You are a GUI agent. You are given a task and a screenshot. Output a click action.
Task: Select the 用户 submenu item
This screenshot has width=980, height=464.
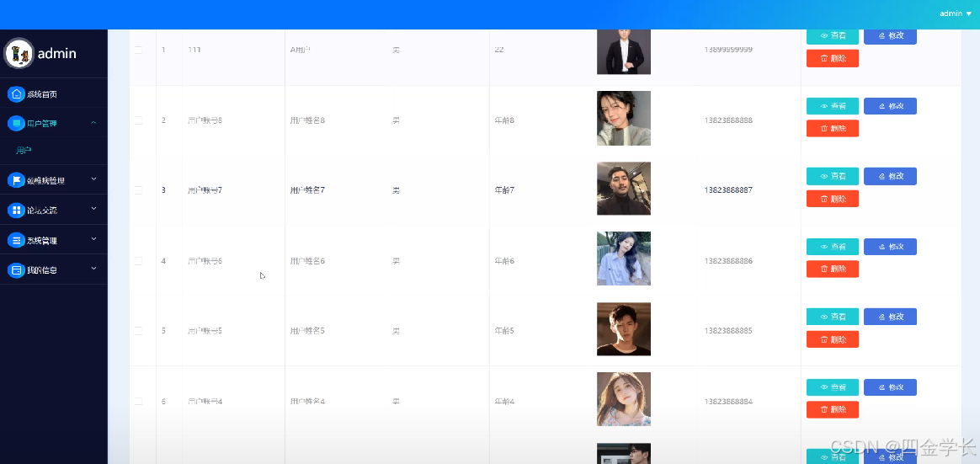24,151
